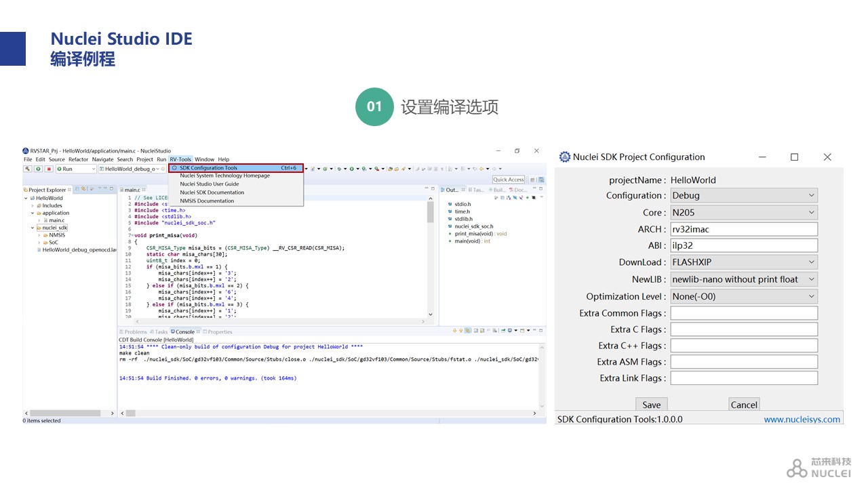Click the Collapse All icon in Project Explorer

tap(77, 189)
